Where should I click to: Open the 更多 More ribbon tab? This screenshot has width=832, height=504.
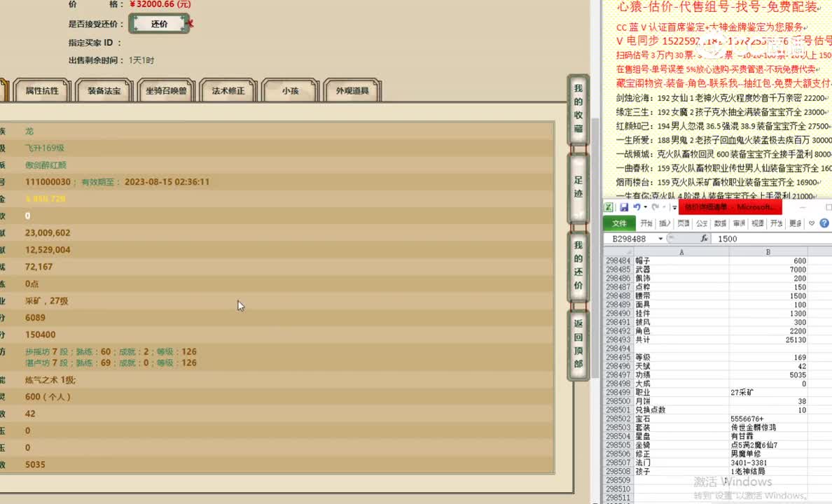coord(796,223)
